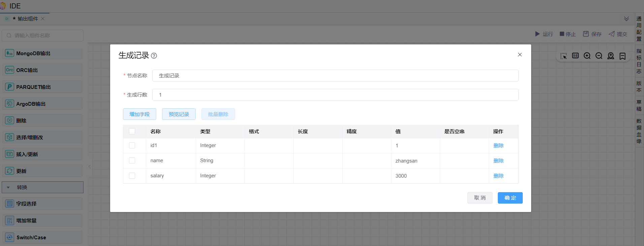Click the IDE logo
The width and height of the screenshot is (644, 246).
[x=3, y=6]
